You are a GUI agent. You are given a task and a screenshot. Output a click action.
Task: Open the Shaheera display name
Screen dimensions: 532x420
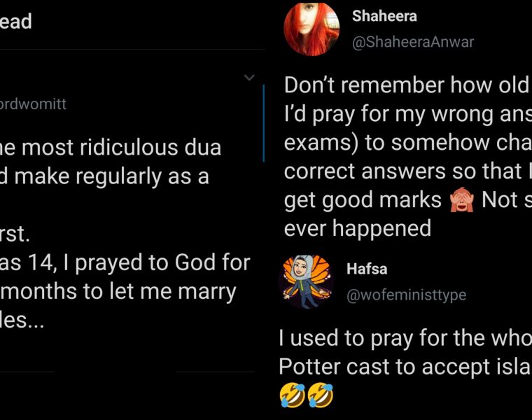click(x=384, y=16)
